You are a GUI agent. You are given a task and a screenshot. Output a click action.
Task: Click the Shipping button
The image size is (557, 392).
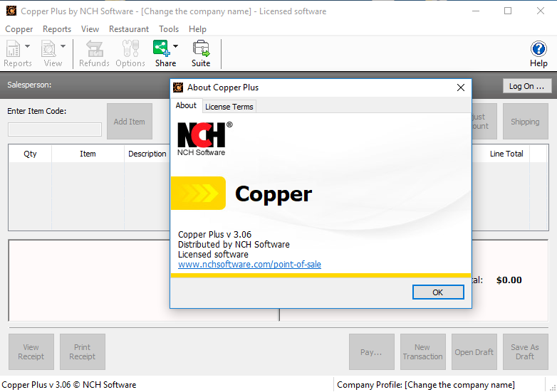[525, 122]
